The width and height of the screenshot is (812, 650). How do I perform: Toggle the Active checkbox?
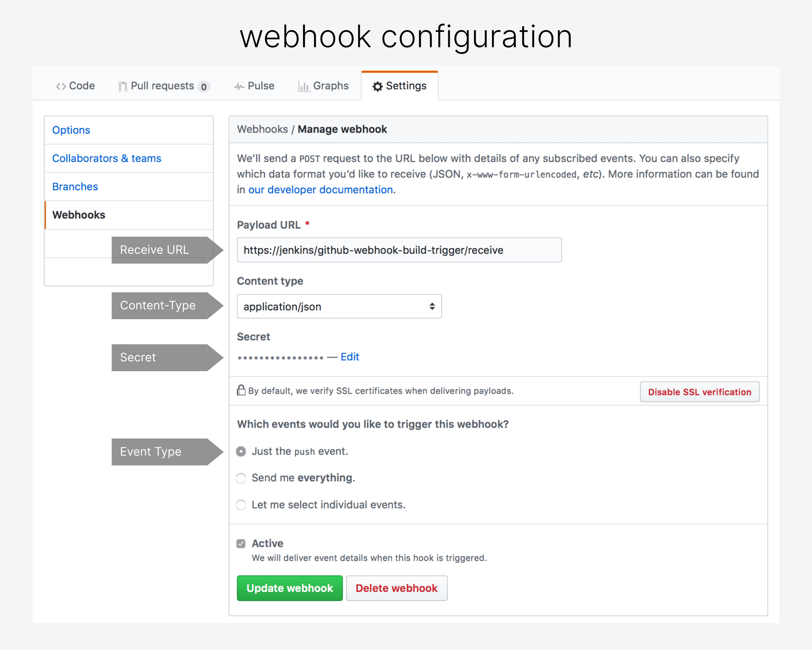click(241, 543)
